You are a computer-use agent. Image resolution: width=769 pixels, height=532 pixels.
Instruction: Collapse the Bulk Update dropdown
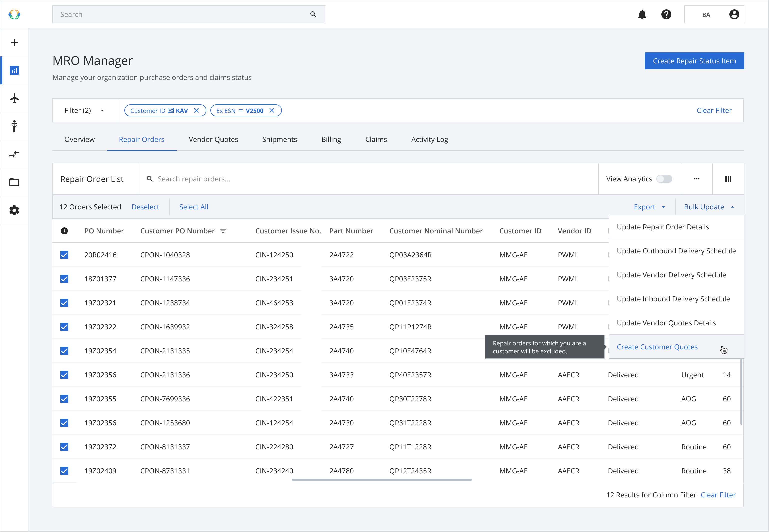[709, 207]
